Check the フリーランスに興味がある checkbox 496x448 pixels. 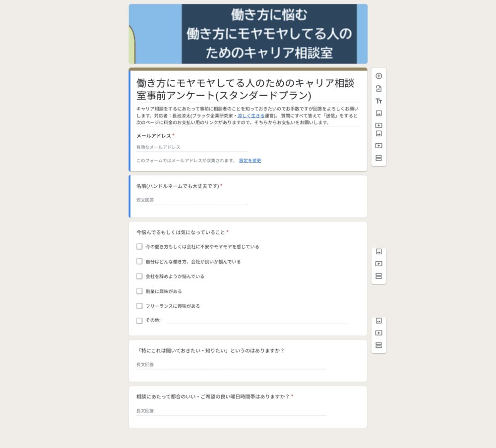click(139, 306)
